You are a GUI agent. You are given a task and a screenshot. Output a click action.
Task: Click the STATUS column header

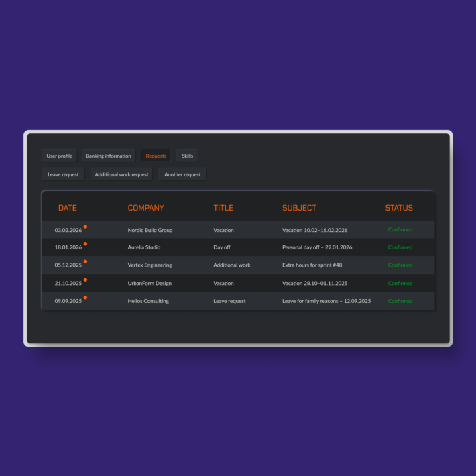399,208
